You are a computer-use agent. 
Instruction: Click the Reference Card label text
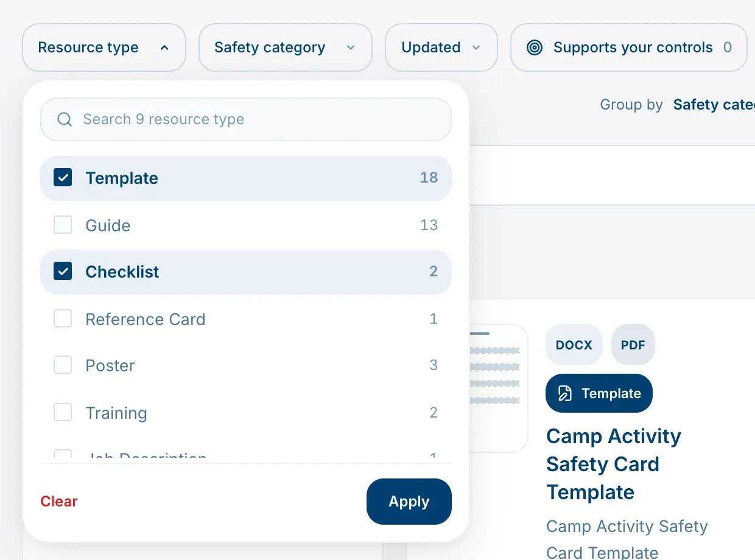pos(146,319)
